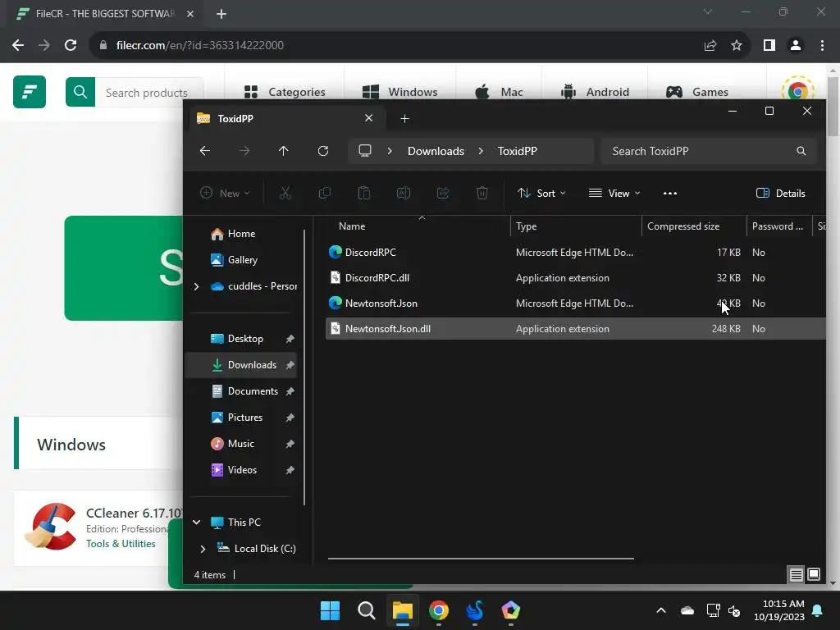Viewport: 840px width, 630px height.
Task: Open the Games menu on FileCR
Action: point(697,92)
